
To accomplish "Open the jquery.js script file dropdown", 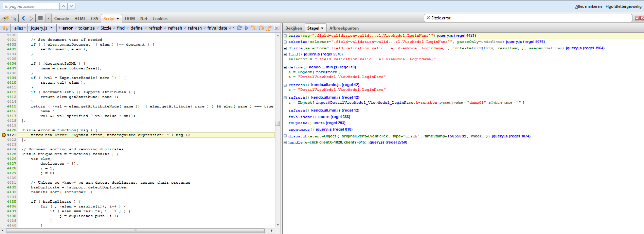I will point(41,28).
